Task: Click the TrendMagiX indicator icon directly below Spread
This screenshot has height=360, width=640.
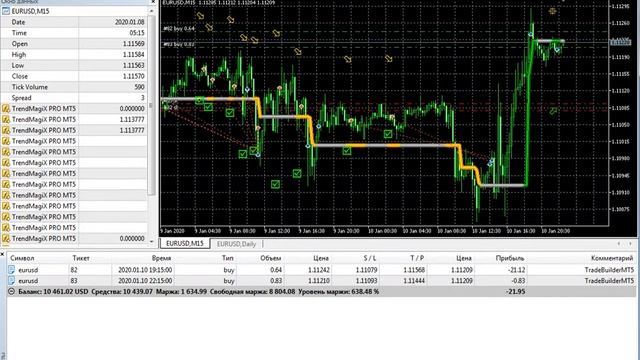Action: click(6, 109)
